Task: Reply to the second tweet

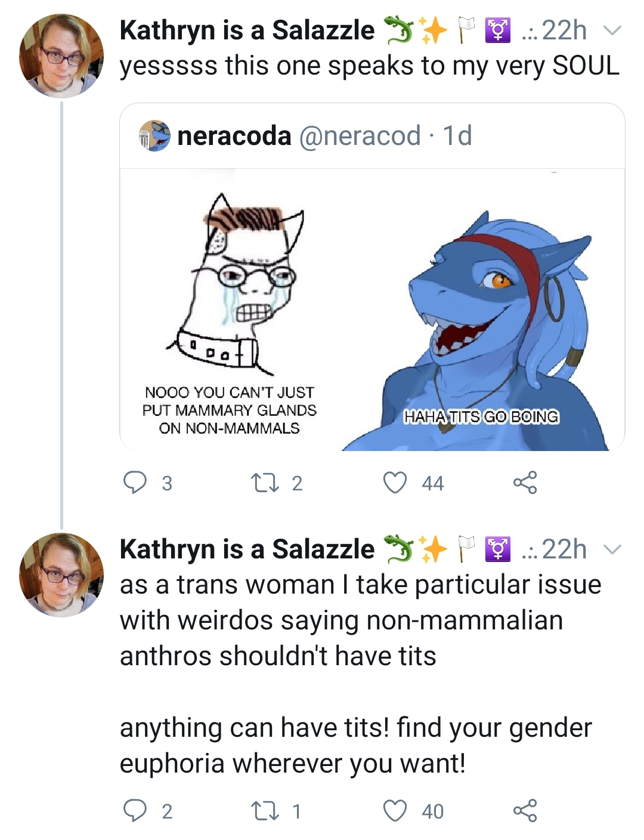Action: tap(135, 811)
